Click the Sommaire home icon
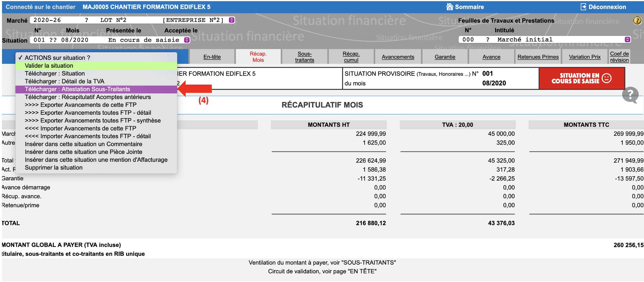644x282 pixels. pyautogui.click(x=450, y=7)
